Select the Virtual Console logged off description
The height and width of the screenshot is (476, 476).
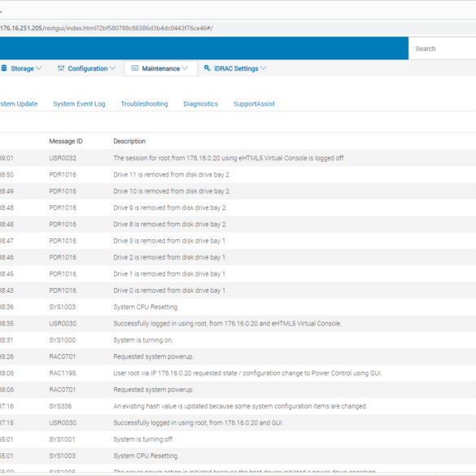coord(229,158)
